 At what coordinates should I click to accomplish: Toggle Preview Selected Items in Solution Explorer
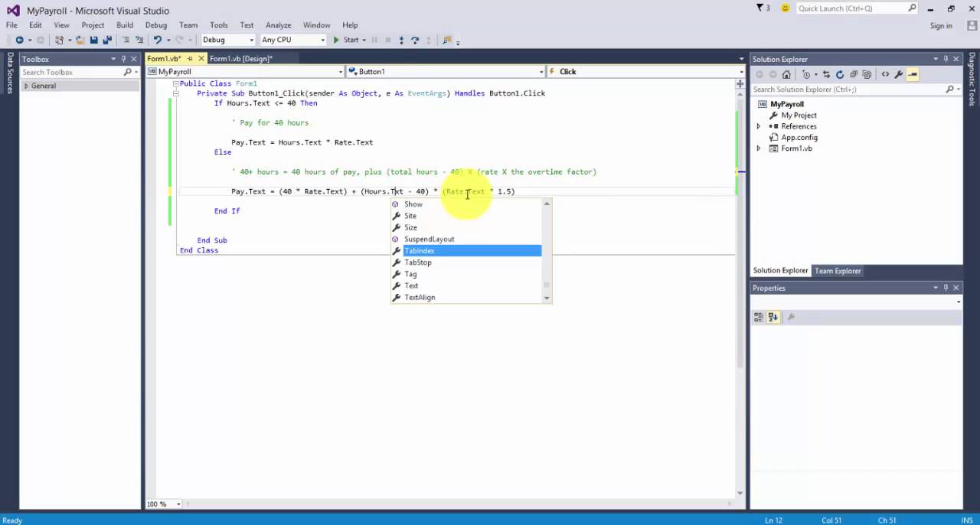click(913, 74)
